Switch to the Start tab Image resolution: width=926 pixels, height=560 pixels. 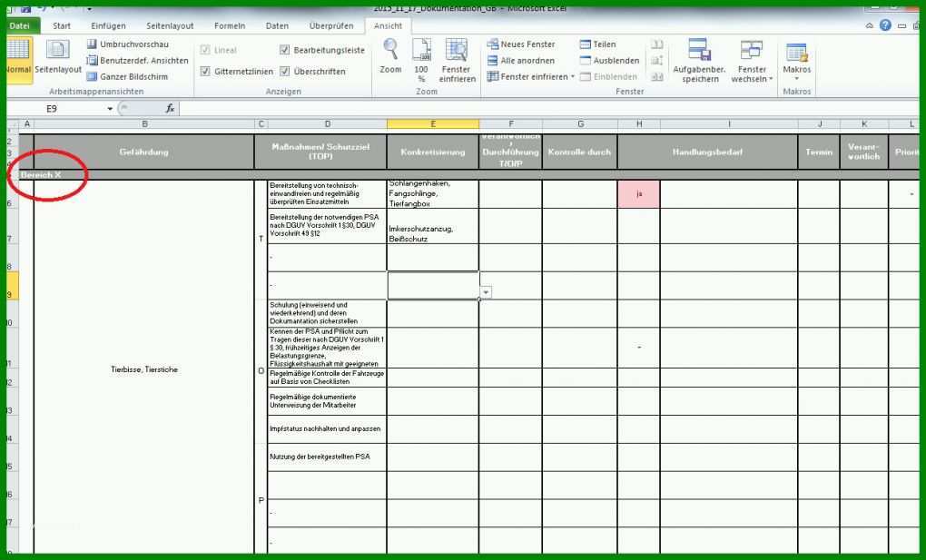(x=62, y=25)
